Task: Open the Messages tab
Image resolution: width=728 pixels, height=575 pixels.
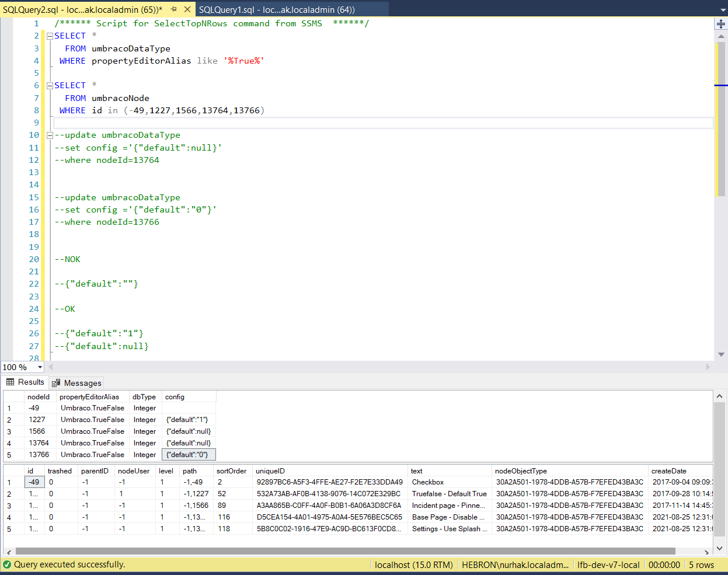Action: (x=77, y=383)
